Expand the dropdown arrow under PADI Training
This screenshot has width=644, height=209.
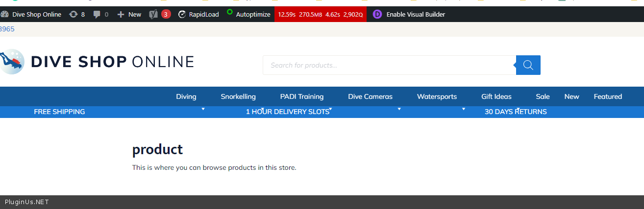(x=330, y=109)
